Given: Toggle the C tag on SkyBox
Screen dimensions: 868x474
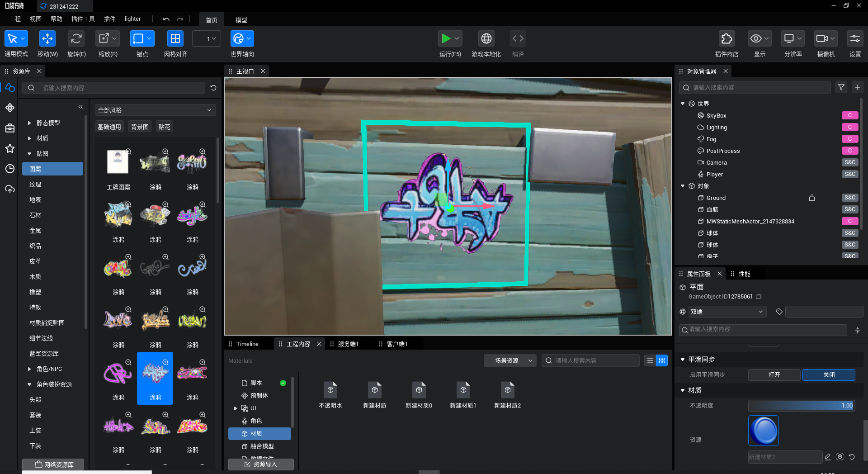Looking at the screenshot, I should [x=850, y=115].
